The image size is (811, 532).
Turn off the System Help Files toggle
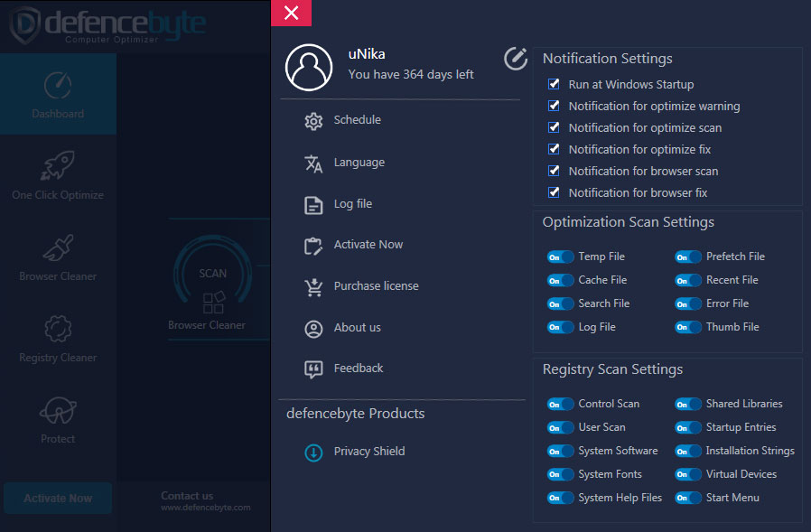(560, 498)
